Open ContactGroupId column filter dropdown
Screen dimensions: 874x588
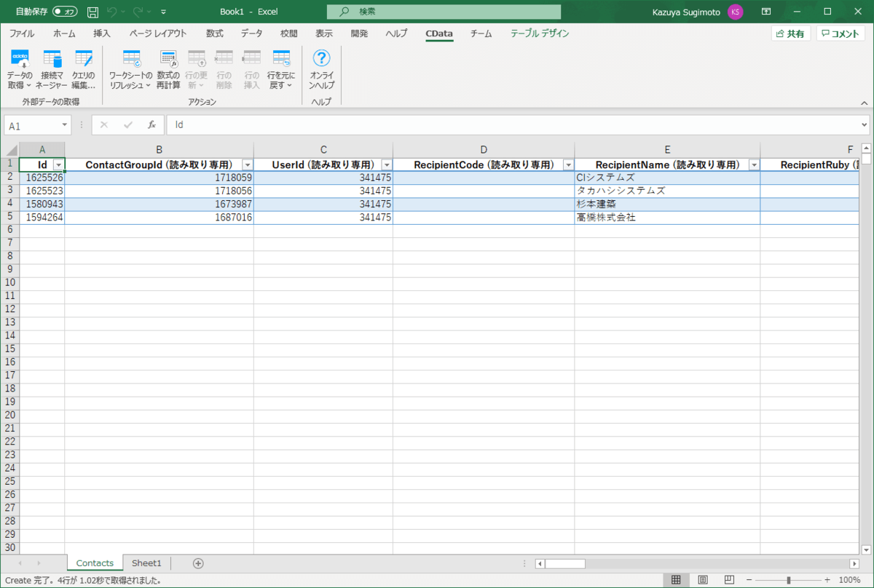click(248, 165)
